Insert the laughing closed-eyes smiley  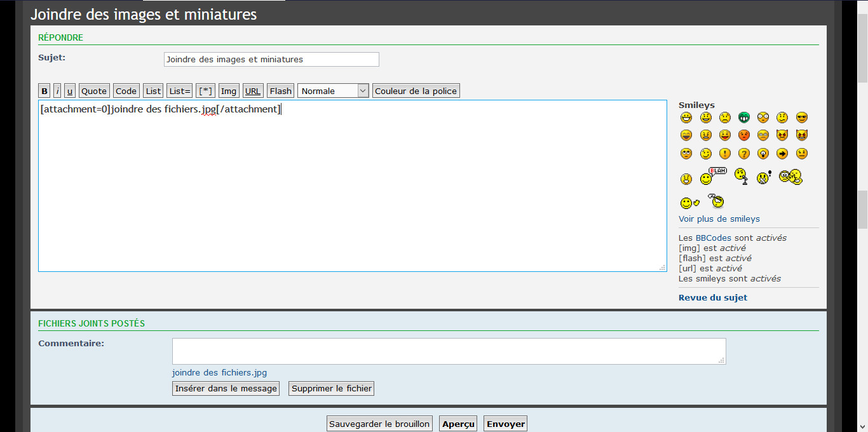coord(686,135)
